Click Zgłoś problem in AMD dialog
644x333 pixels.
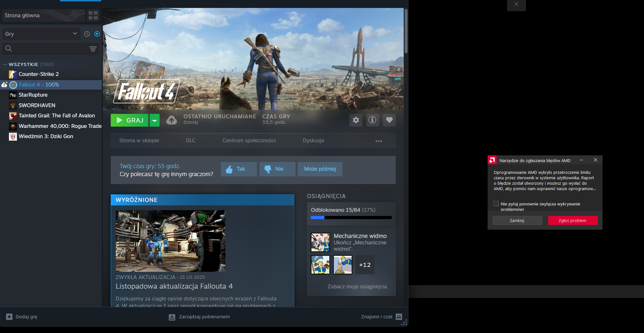point(573,220)
